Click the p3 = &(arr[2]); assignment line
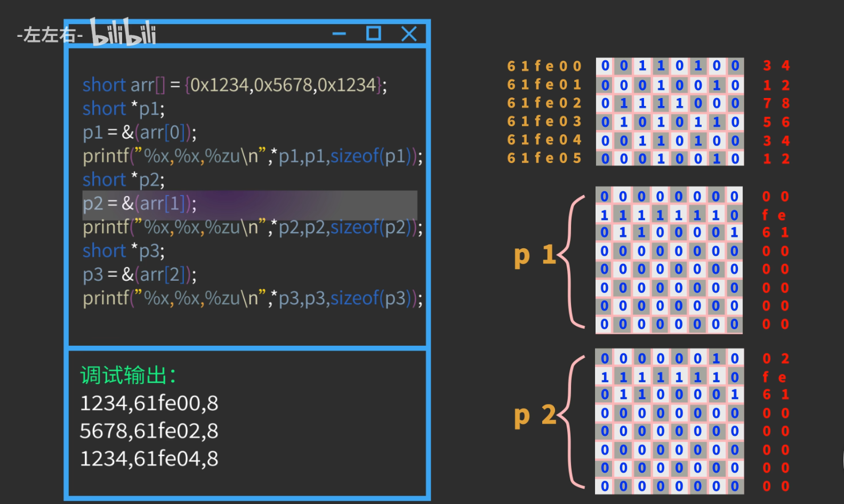The image size is (844, 504). pos(140,274)
